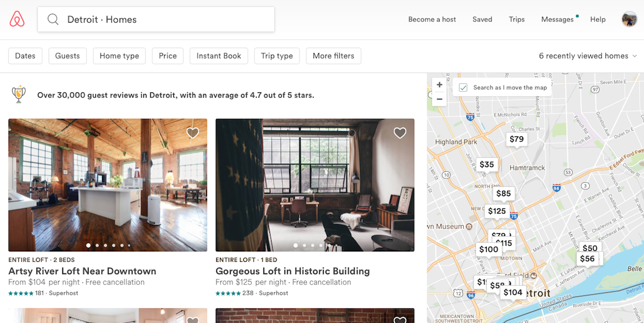Screen dimensions: 644x323
Task: Click the trophy icon beside the reviews banner
Action: tap(19, 94)
